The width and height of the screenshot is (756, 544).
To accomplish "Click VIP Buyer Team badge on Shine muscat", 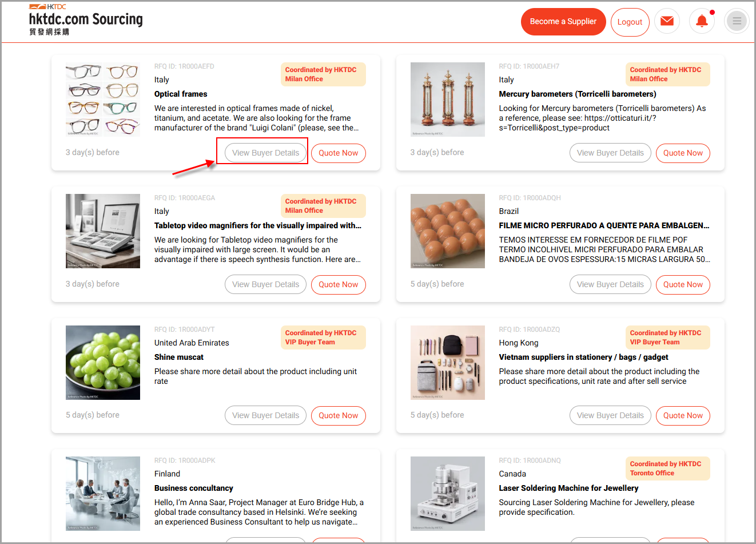I will [x=323, y=337].
